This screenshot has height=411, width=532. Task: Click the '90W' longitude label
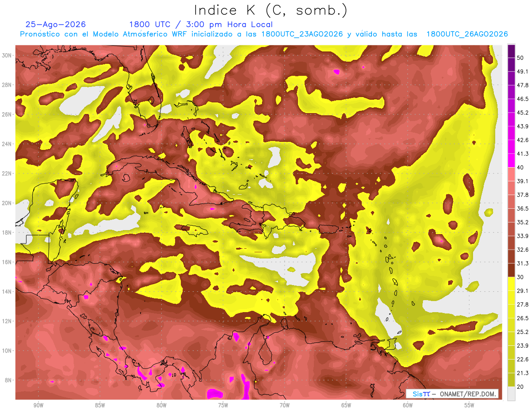coord(38,406)
